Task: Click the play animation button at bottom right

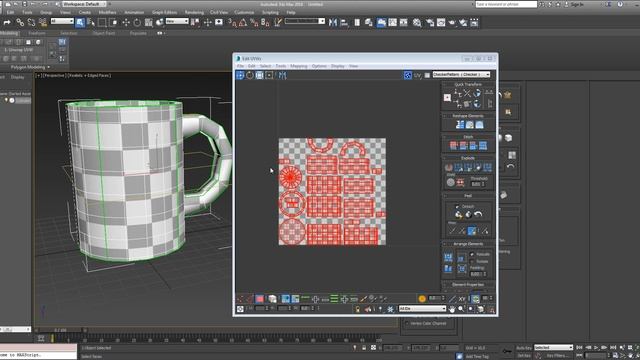Action: click(596, 347)
